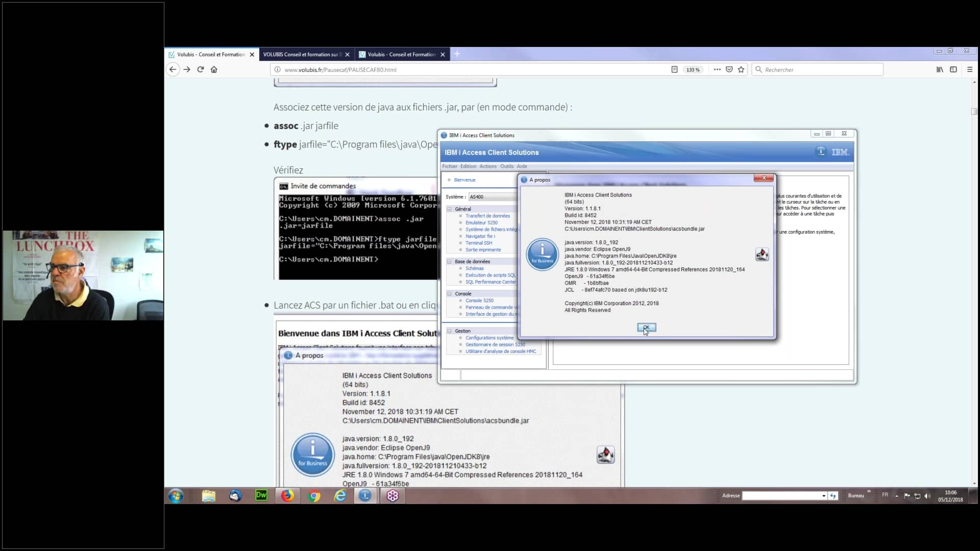Open Internet Explorer from taskbar
The height and width of the screenshot is (551, 980).
click(x=340, y=495)
